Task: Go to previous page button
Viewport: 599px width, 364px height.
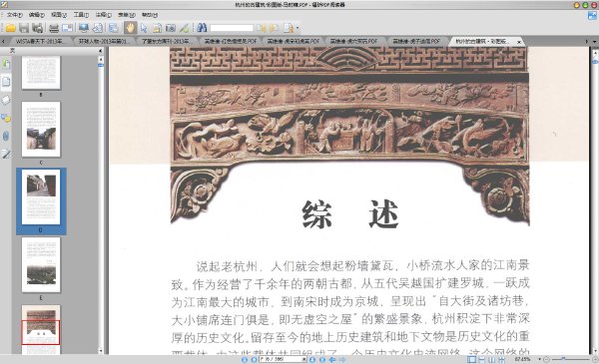Action: coord(254,359)
